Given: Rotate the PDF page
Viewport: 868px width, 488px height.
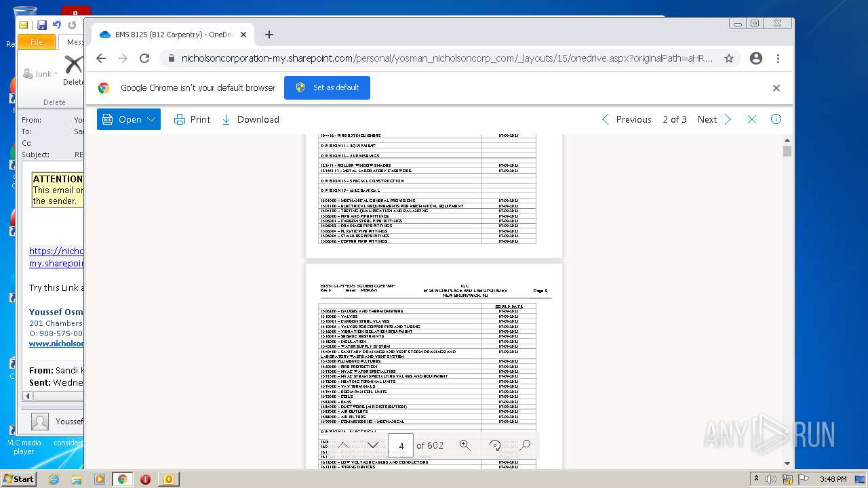Looking at the screenshot, I should (495, 445).
